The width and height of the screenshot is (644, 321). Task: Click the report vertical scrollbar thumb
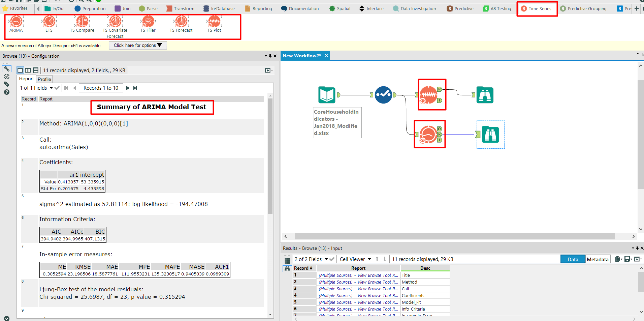click(x=270, y=156)
